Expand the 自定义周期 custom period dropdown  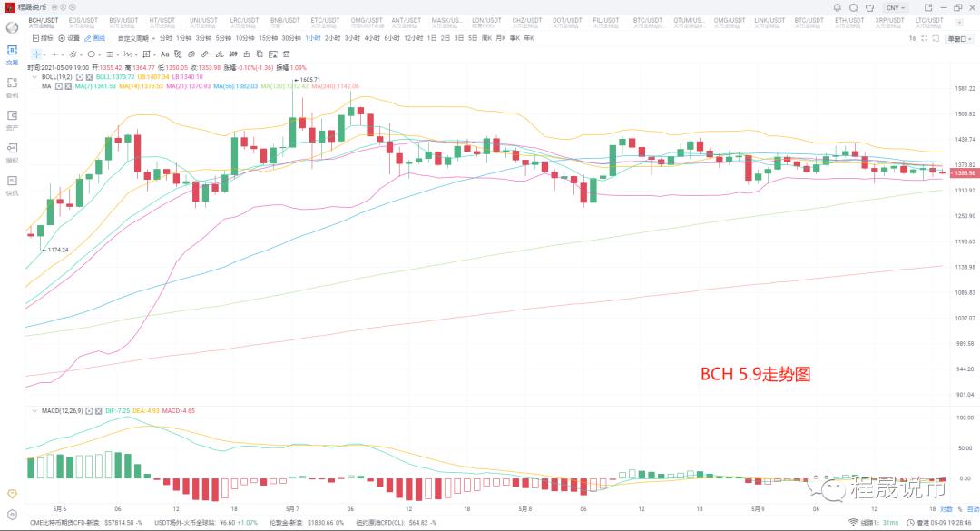click(136, 38)
